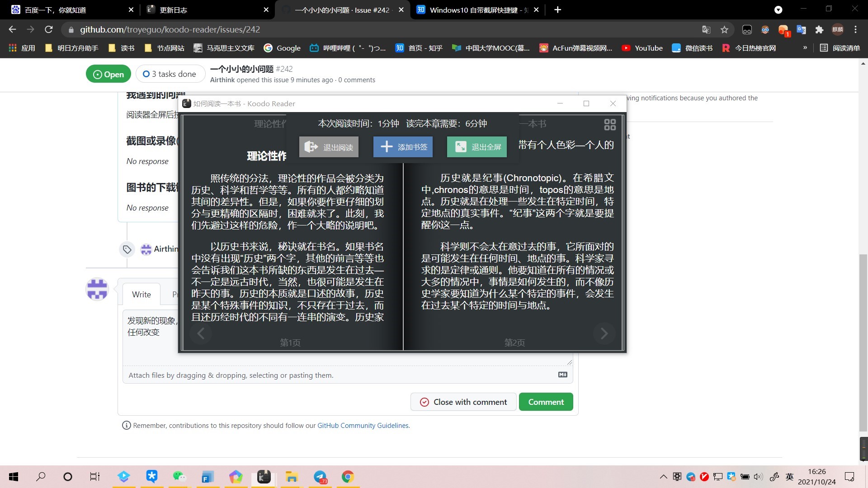The image size is (868, 488).
Task: Click the battery icon in the system tray
Action: click(x=744, y=476)
